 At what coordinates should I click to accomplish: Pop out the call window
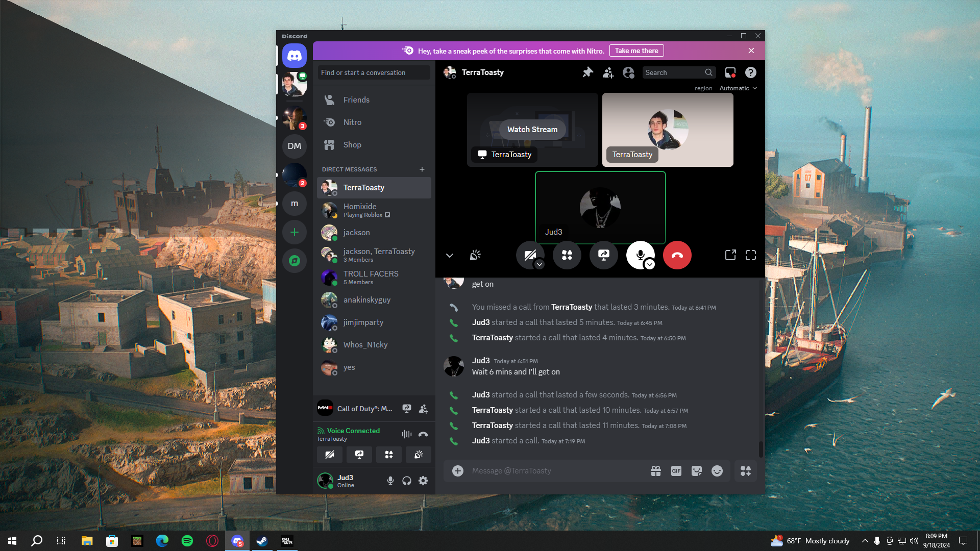(730, 255)
